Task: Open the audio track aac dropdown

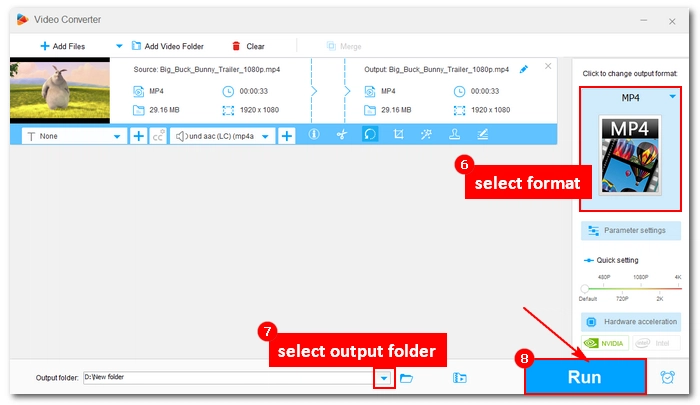Action: (x=222, y=136)
